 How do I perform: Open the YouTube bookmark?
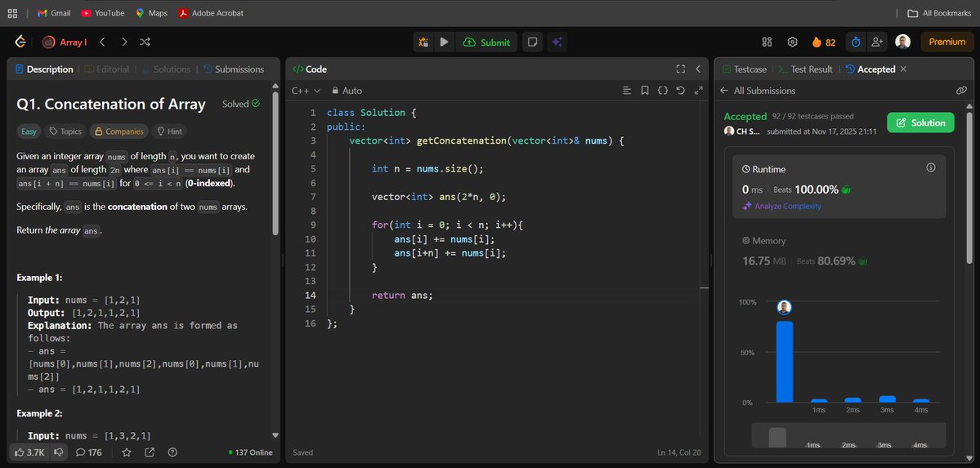pos(102,12)
